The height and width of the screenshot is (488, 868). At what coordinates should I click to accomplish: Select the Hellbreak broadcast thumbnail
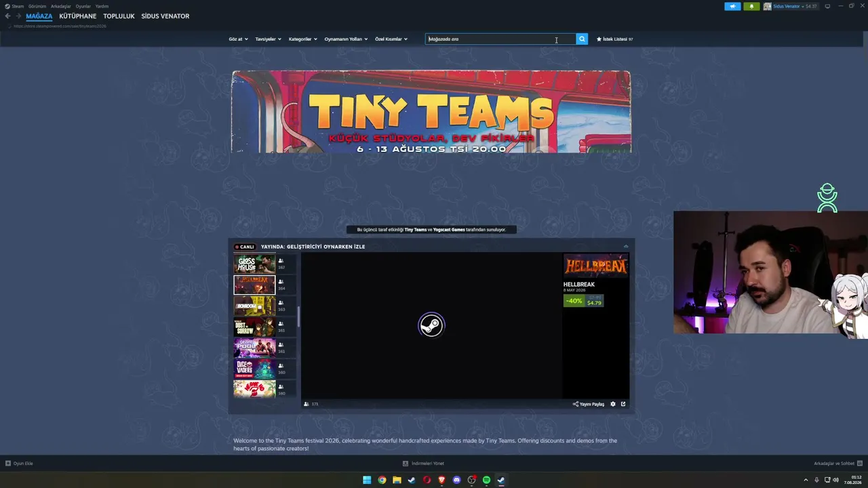coord(254,285)
